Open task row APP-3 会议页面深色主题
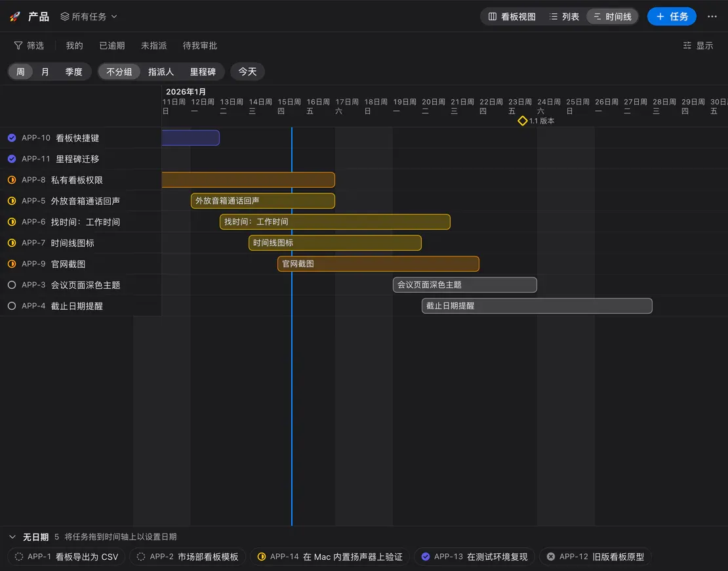The height and width of the screenshot is (571, 728). tap(80, 285)
